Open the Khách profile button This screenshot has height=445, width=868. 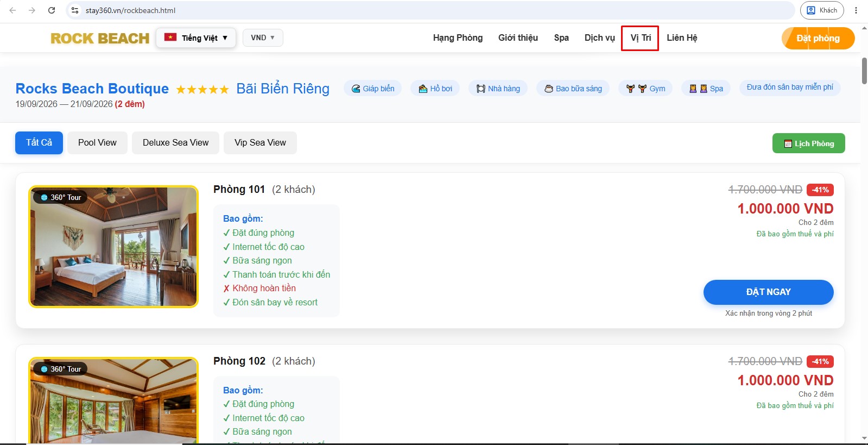click(x=822, y=10)
